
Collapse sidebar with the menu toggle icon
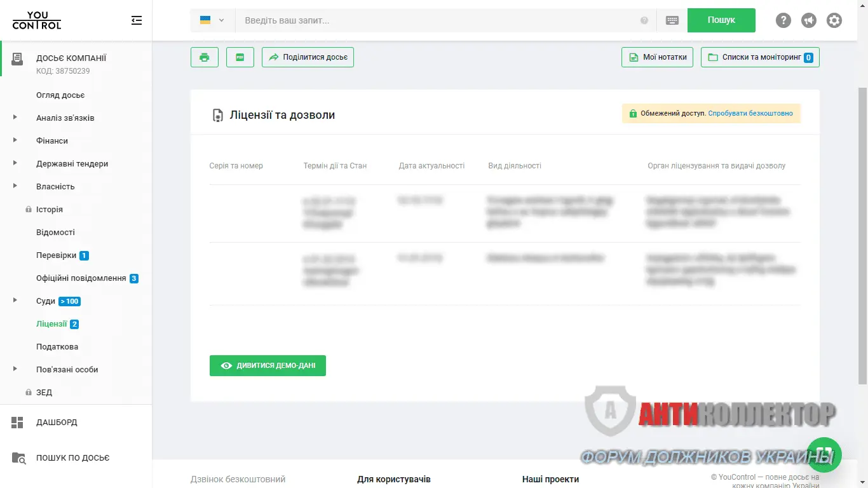click(136, 20)
